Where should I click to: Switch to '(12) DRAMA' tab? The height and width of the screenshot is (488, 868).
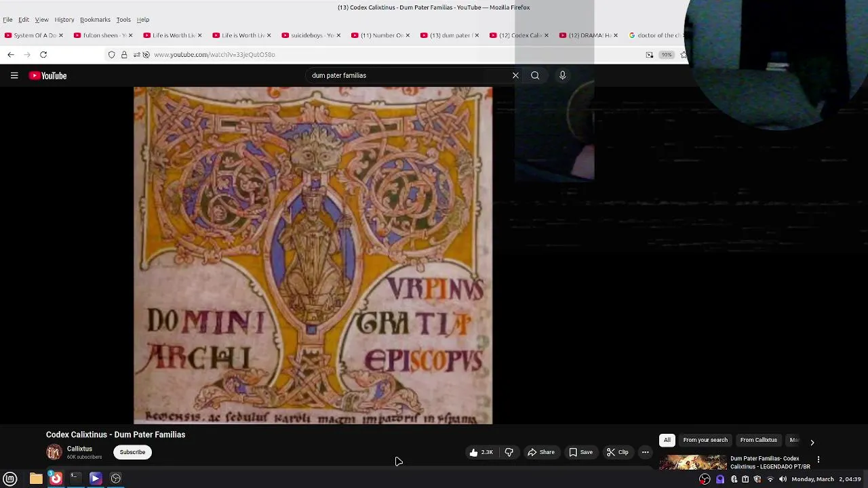tap(588, 35)
